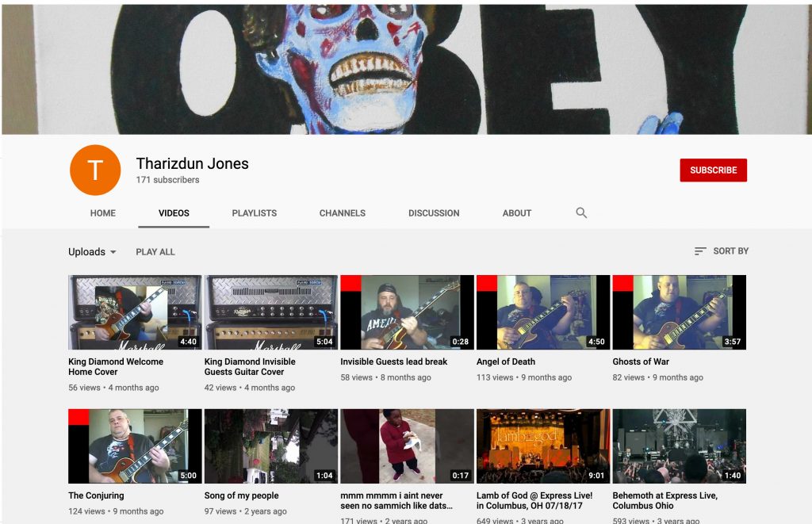This screenshot has width=812, height=524.
Task: Select the Videos tab
Action: pos(174,212)
